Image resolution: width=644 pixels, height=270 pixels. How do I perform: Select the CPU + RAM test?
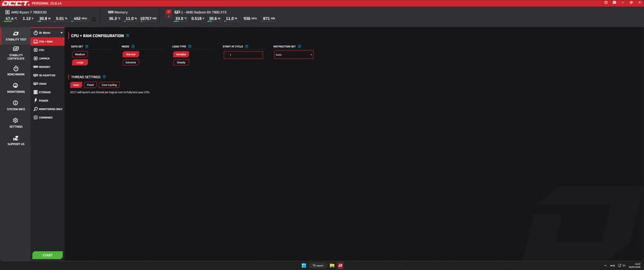tap(48, 42)
